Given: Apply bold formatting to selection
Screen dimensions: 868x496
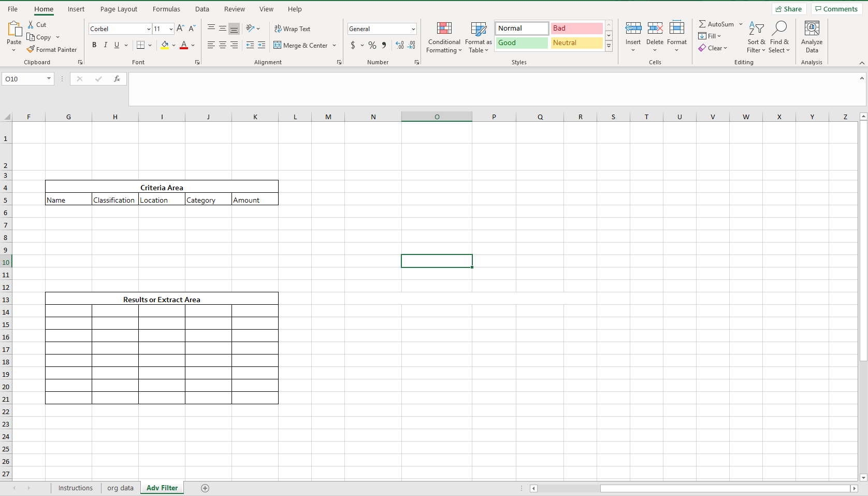Looking at the screenshot, I should 94,45.
